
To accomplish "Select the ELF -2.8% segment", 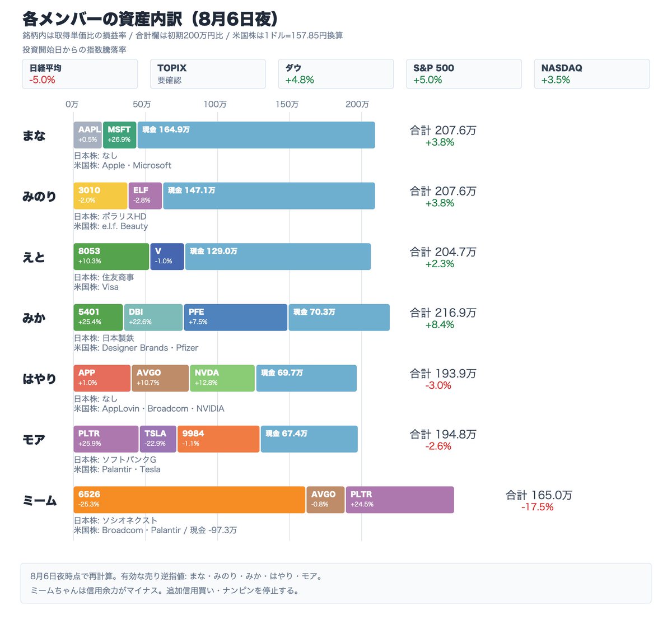I will (x=146, y=196).
